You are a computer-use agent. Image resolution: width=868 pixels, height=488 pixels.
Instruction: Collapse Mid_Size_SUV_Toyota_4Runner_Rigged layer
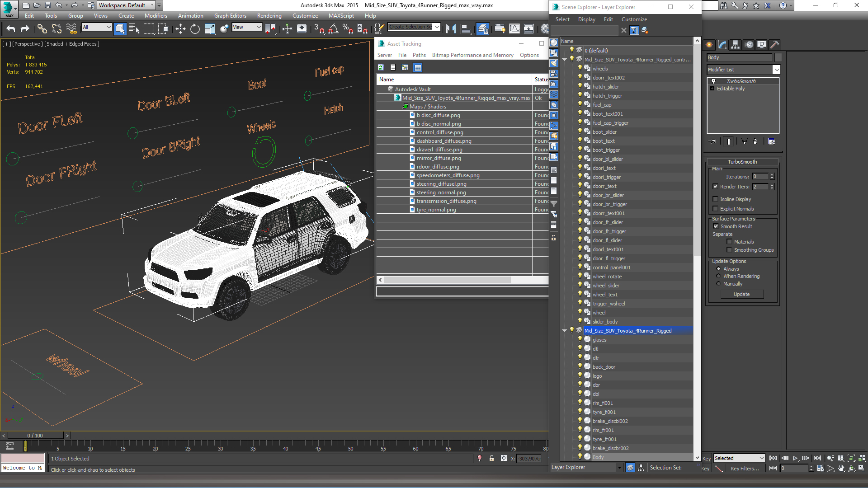565,331
